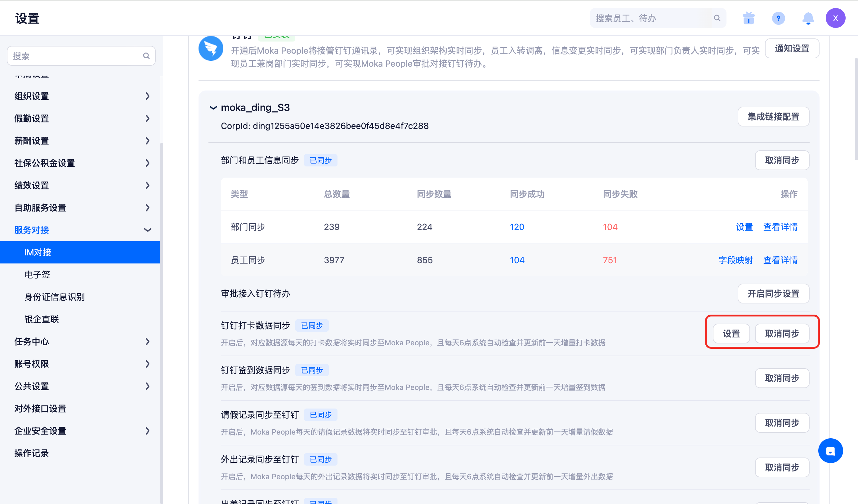Open 查看详情 in 部门同步 row
Viewport: 858px width, 504px height.
click(780, 227)
